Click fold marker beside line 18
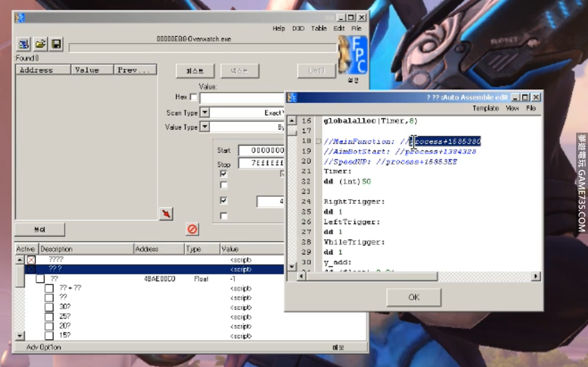The image size is (588, 367). click(318, 142)
